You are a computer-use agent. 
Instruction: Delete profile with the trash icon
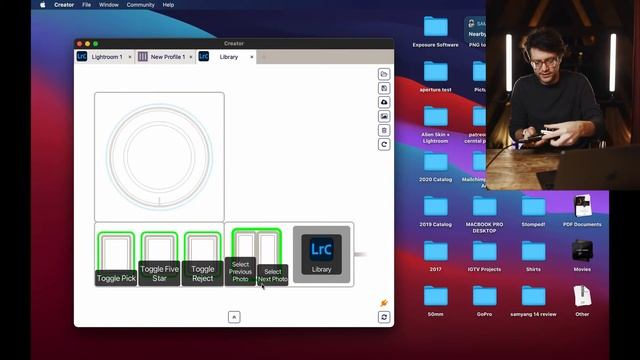(384, 130)
